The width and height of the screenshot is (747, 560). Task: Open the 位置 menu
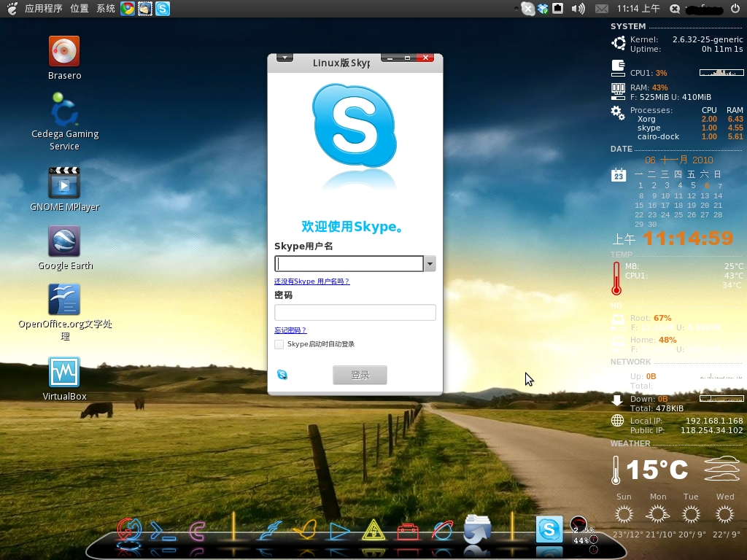click(80, 9)
